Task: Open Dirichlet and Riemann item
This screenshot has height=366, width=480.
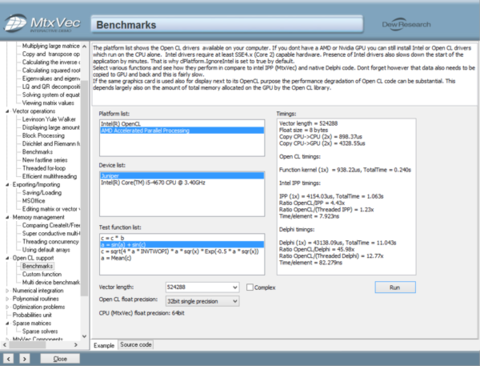Action: [x=51, y=144]
